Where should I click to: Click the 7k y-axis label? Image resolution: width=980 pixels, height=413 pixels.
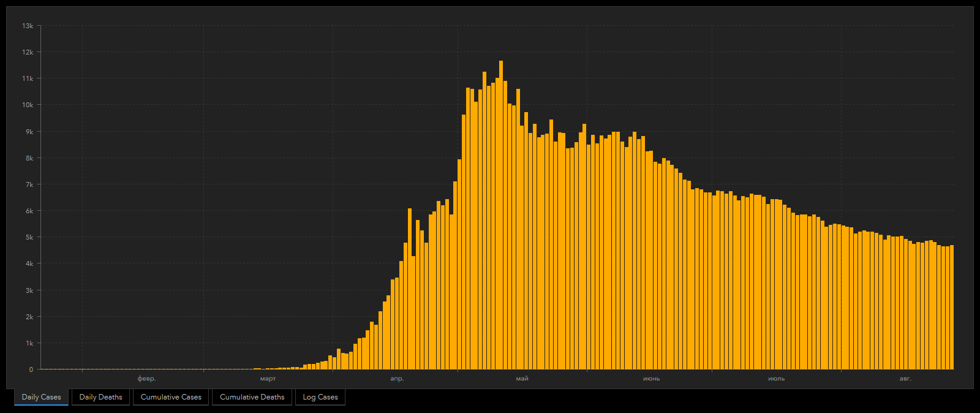pyautogui.click(x=29, y=184)
